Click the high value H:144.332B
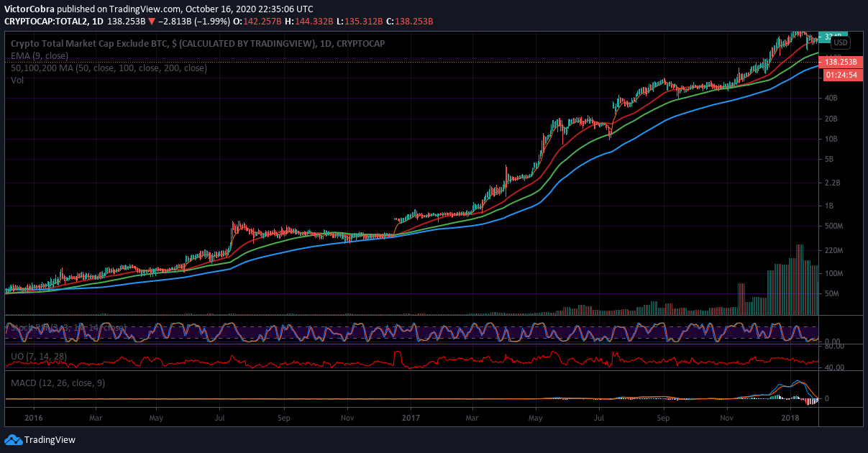The image size is (868, 453). point(308,22)
